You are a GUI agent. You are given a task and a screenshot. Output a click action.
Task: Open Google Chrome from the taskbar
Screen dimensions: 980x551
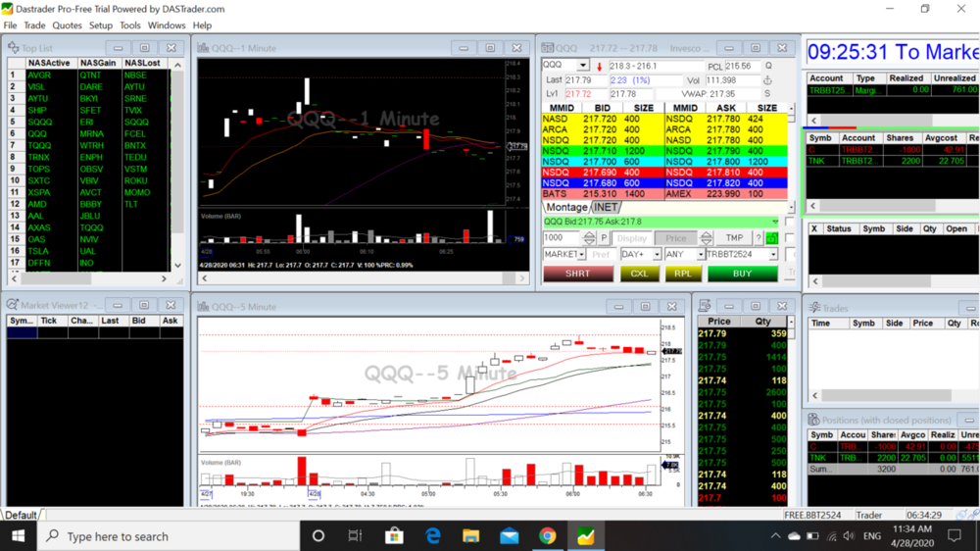click(547, 536)
